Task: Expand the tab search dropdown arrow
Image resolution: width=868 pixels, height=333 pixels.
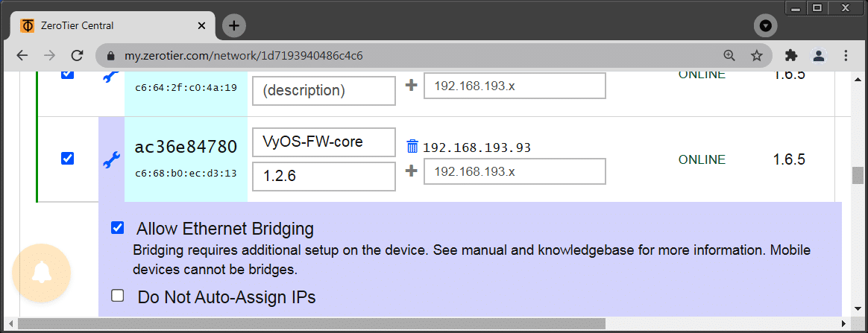Action: tap(765, 26)
